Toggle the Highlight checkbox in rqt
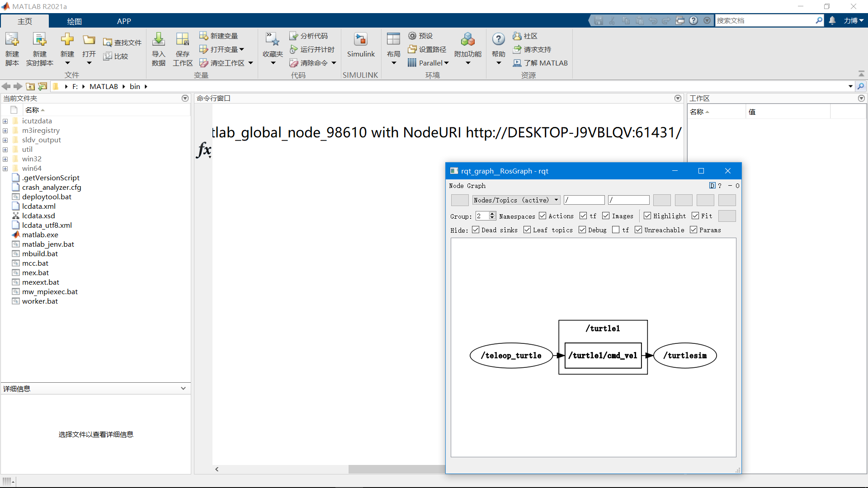Screen dimensions: 868x488 (647, 216)
